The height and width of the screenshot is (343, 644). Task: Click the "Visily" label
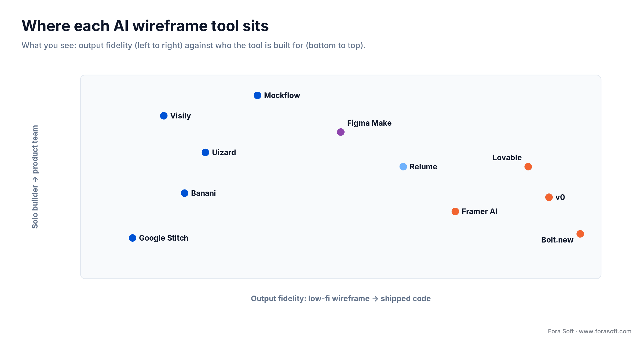181,116
